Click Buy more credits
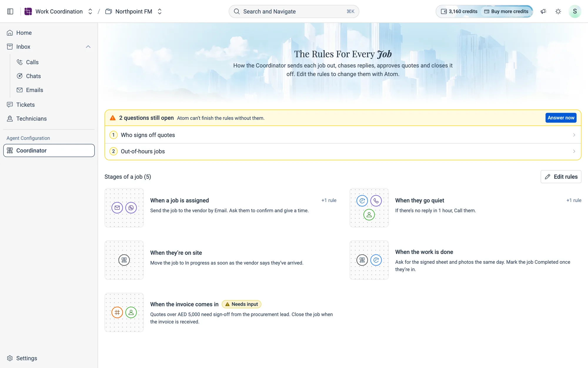Screen dimensions: 588x368 click(506, 11)
